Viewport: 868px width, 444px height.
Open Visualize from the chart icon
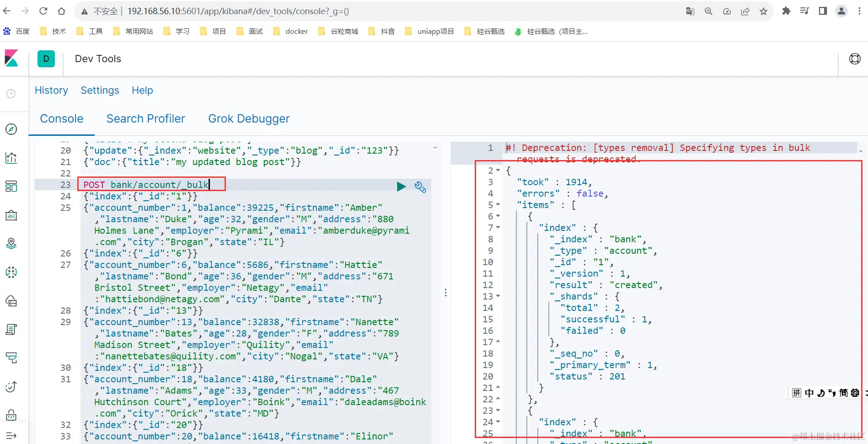point(11,158)
